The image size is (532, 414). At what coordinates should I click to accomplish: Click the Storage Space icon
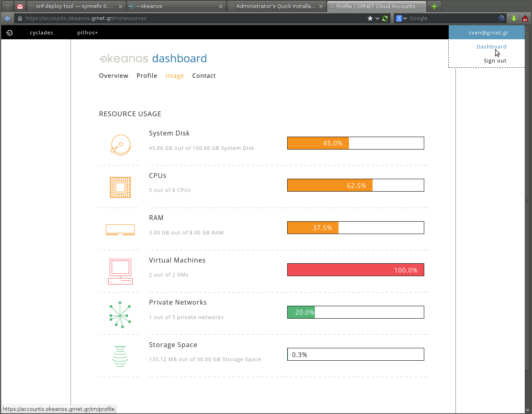pos(120,356)
